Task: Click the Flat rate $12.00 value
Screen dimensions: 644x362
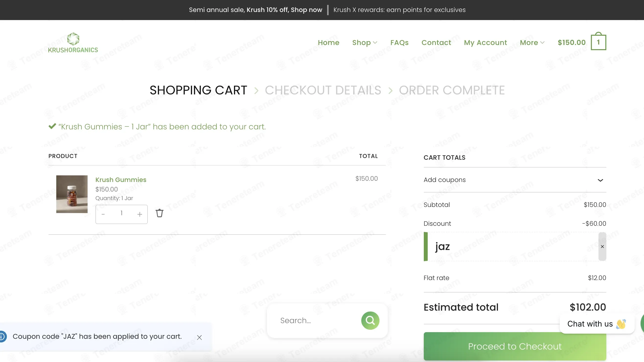Action: [597, 278]
